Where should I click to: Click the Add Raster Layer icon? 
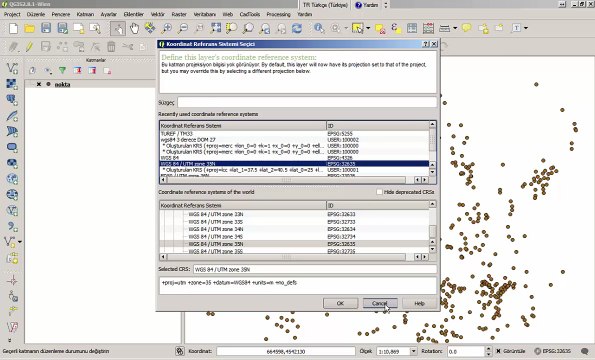(12, 84)
